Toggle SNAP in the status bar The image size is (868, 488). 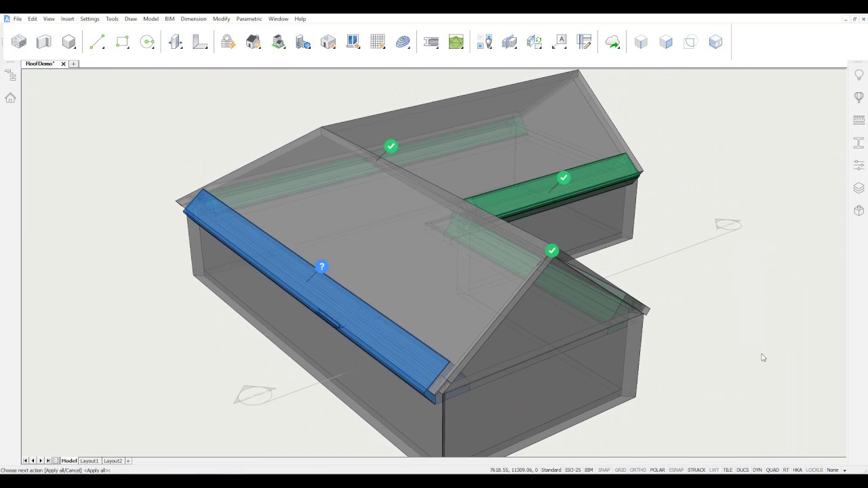604,470
